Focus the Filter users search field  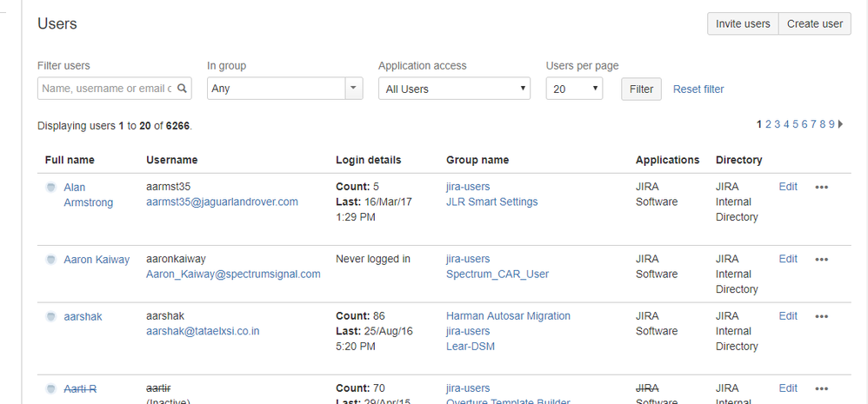[115, 89]
